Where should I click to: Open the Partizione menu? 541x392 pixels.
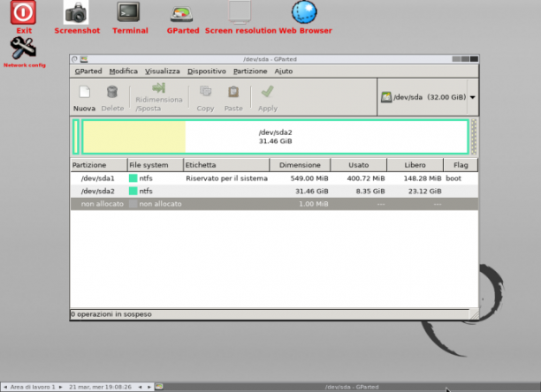[x=250, y=72]
